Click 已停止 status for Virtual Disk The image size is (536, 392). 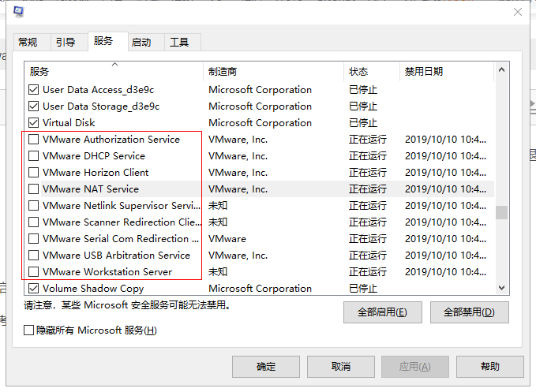(x=362, y=122)
